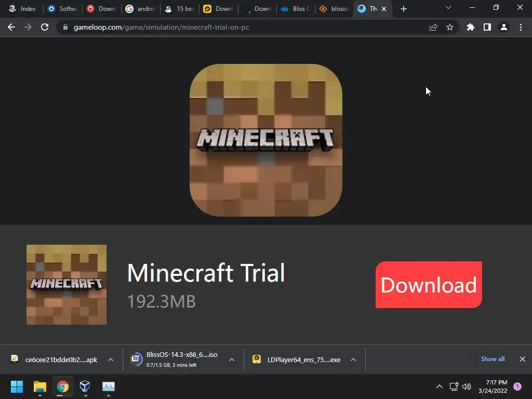The image size is (532, 399).
Task: Expand options for the apk download
Action: click(x=111, y=360)
